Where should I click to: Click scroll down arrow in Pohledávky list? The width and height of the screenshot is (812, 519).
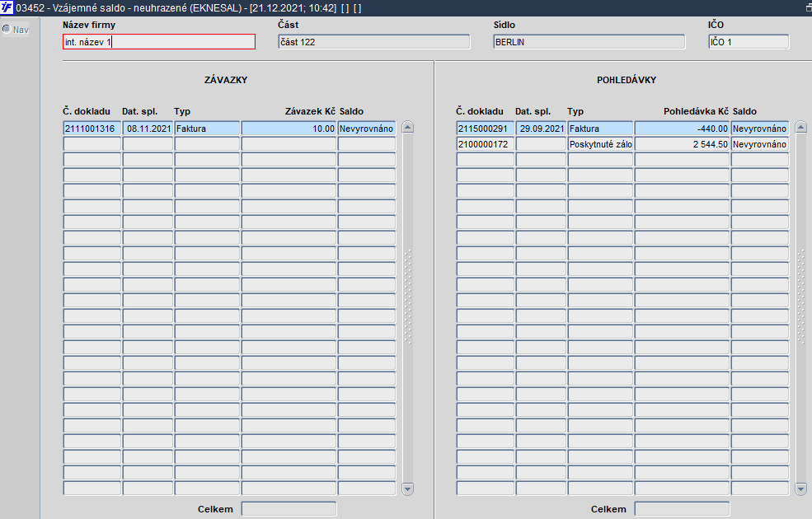(x=800, y=489)
